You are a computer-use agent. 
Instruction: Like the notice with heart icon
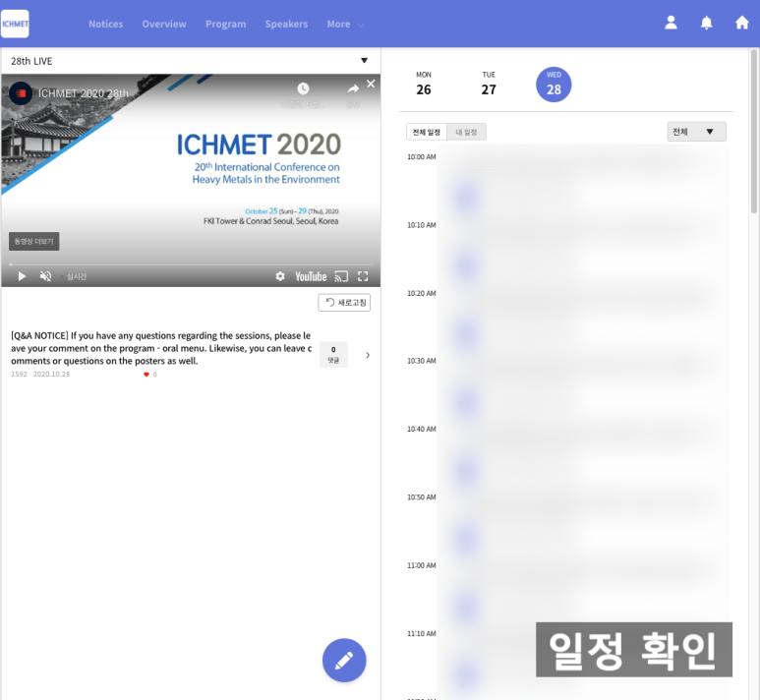pos(146,375)
